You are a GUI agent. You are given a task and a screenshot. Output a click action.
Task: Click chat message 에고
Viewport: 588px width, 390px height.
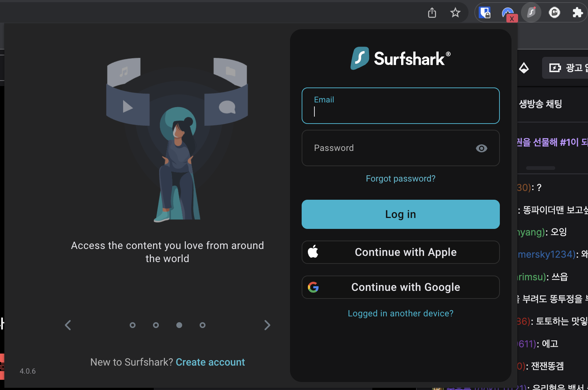[x=550, y=344]
